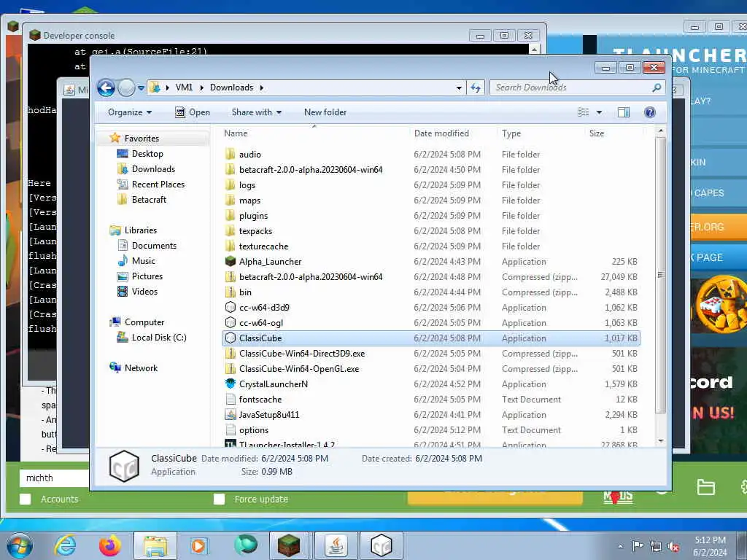Viewport: 747px width, 560px height.
Task: Open Documents library
Action: coord(154,246)
